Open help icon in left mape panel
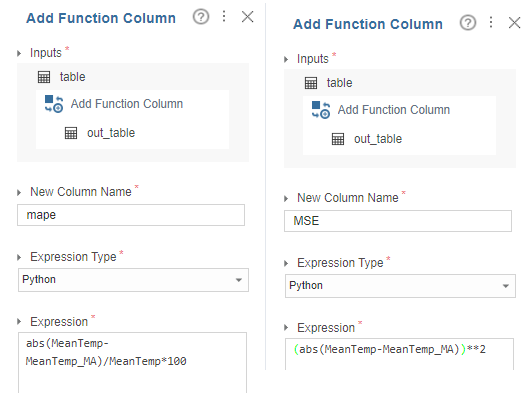The height and width of the screenshot is (396, 526). coord(201,17)
